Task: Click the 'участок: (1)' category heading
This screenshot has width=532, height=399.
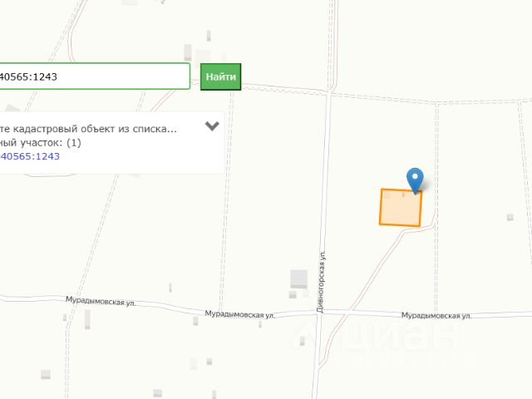Action: [x=41, y=142]
